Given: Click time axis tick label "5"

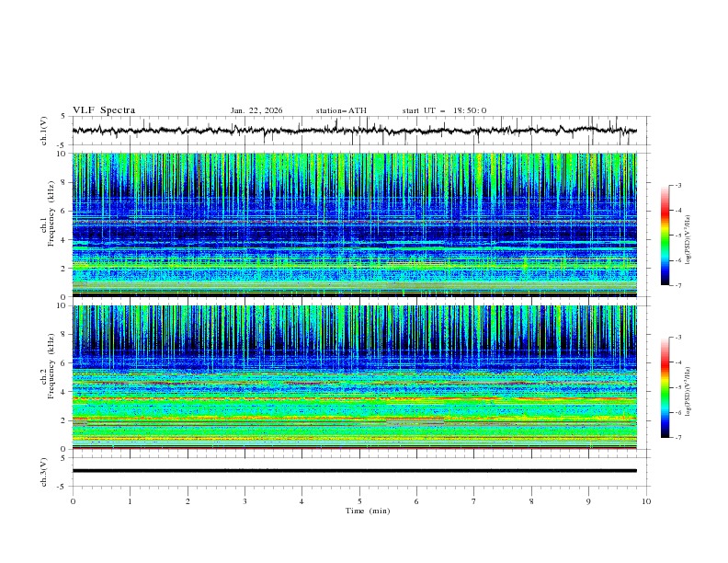Looking at the screenshot, I should [x=359, y=501].
